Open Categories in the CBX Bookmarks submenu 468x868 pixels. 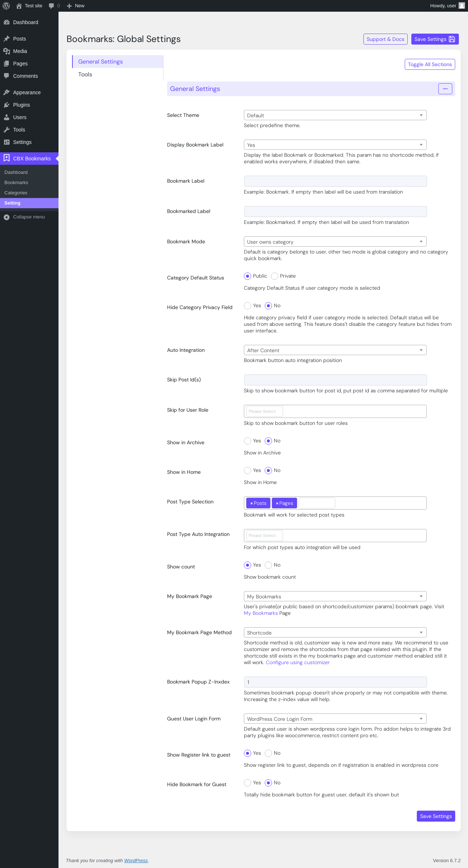pos(16,193)
